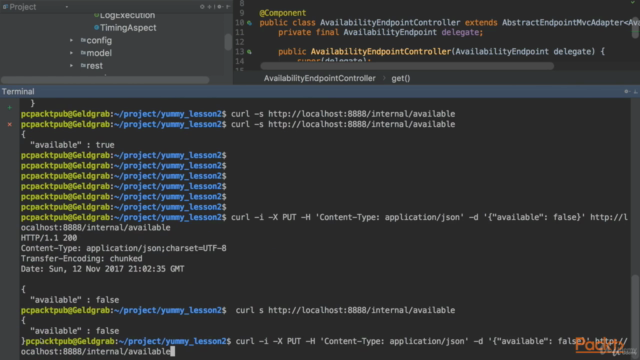The image size is (640, 360).
Task: Collapse all in the Project panel
Action: 210,7
